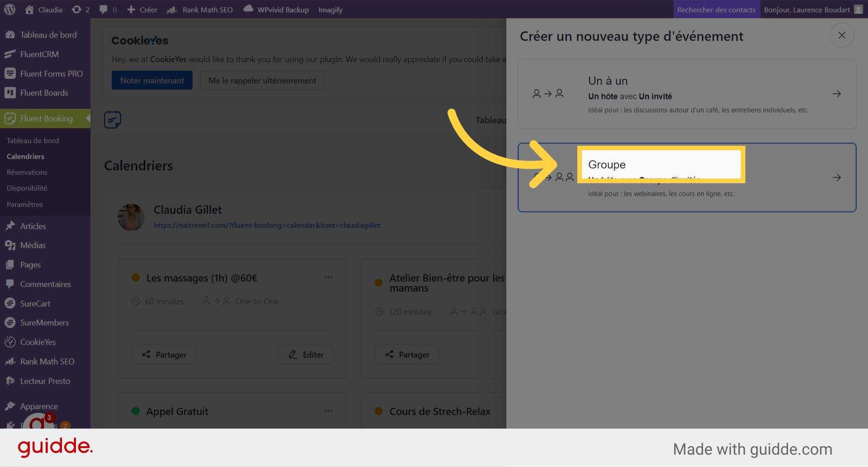Select the Groupe event type
Image resolution: width=868 pixels, height=467 pixels.
pyautogui.click(x=687, y=177)
